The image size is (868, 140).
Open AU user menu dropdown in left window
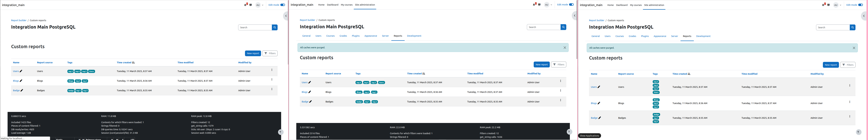[x=260, y=5]
